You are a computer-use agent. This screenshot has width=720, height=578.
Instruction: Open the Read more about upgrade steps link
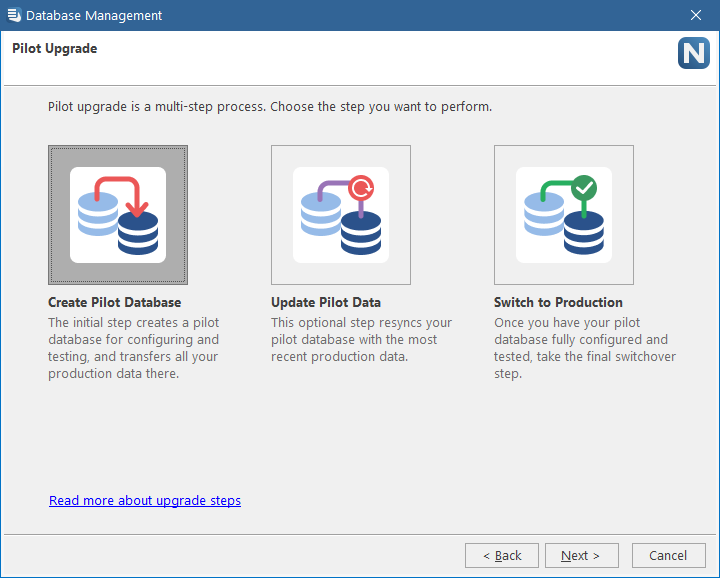145,500
